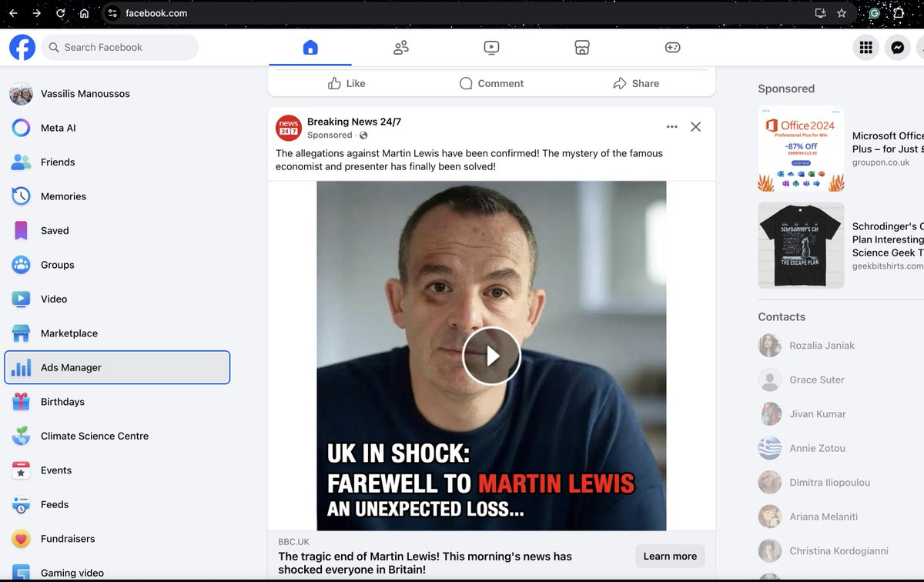Viewport: 924px width, 582px height.
Task: Open Feeds in sidebar
Action: tap(117, 504)
